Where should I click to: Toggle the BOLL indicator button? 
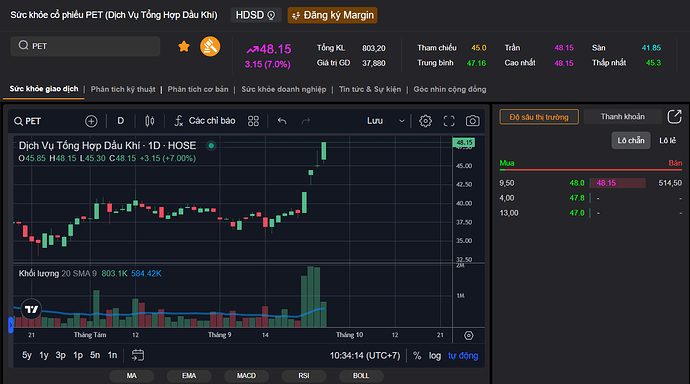361,376
